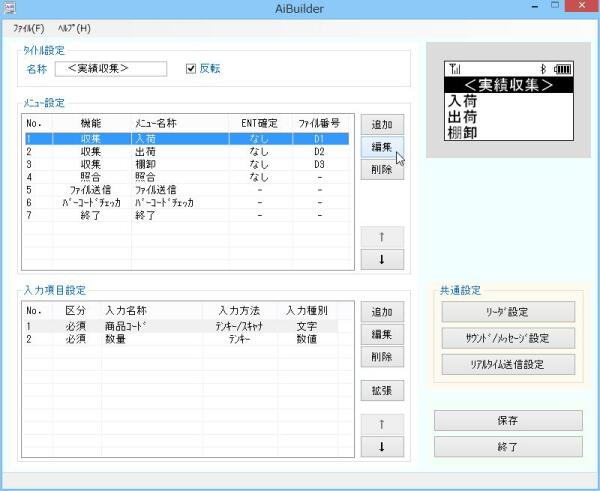
Task: Click file number cell D3
Action: (320, 164)
